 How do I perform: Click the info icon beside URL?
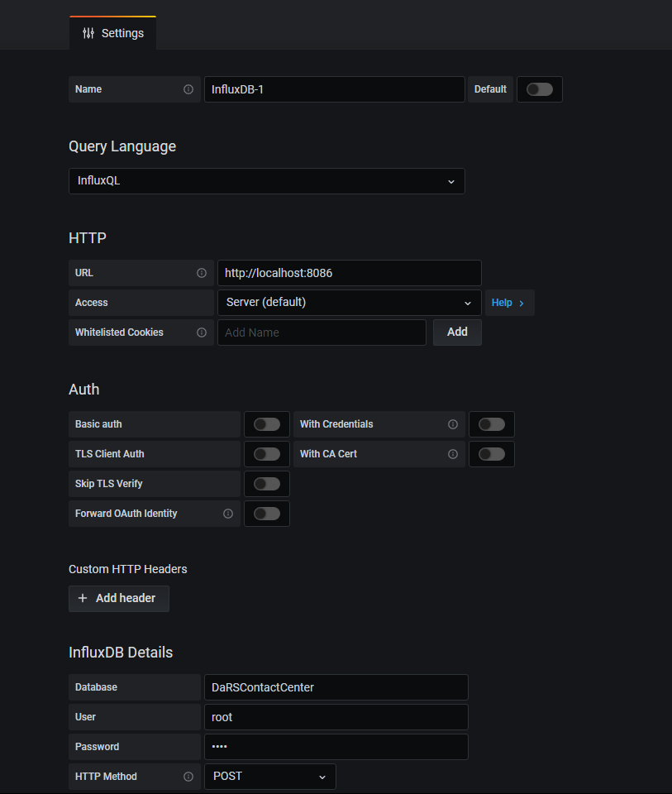coord(202,273)
